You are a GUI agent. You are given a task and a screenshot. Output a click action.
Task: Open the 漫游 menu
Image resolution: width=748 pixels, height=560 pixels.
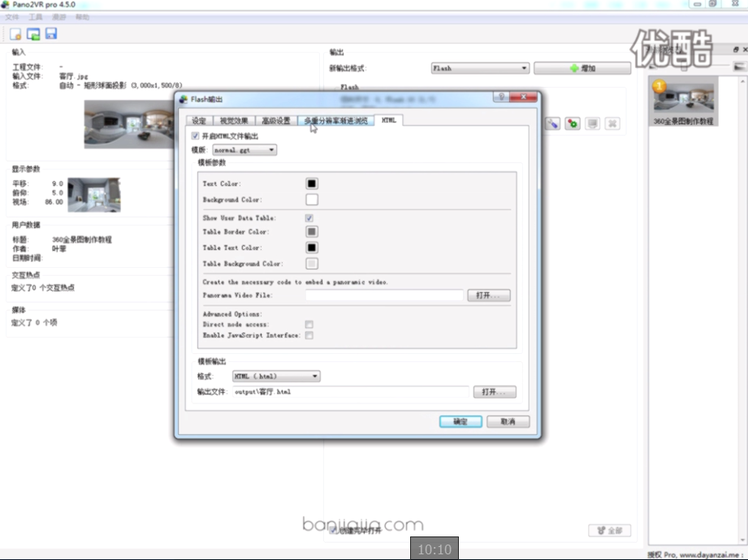click(x=59, y=17)
